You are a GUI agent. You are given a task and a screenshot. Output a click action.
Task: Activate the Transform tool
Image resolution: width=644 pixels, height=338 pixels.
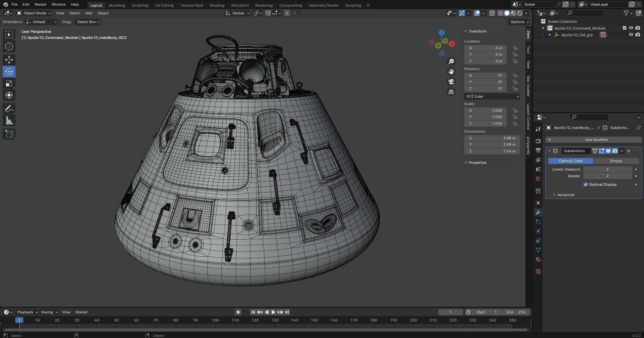click(9, 95)
